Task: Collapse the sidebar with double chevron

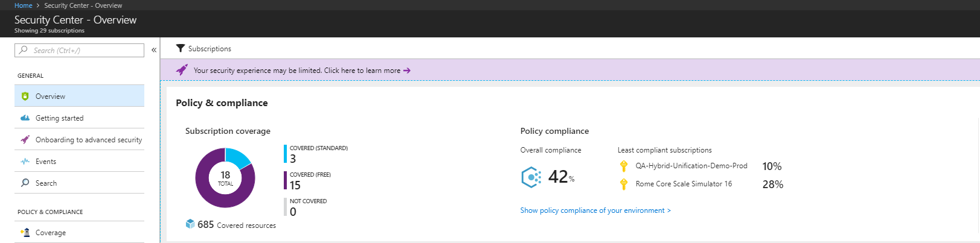Action: (x=154, y=50)
